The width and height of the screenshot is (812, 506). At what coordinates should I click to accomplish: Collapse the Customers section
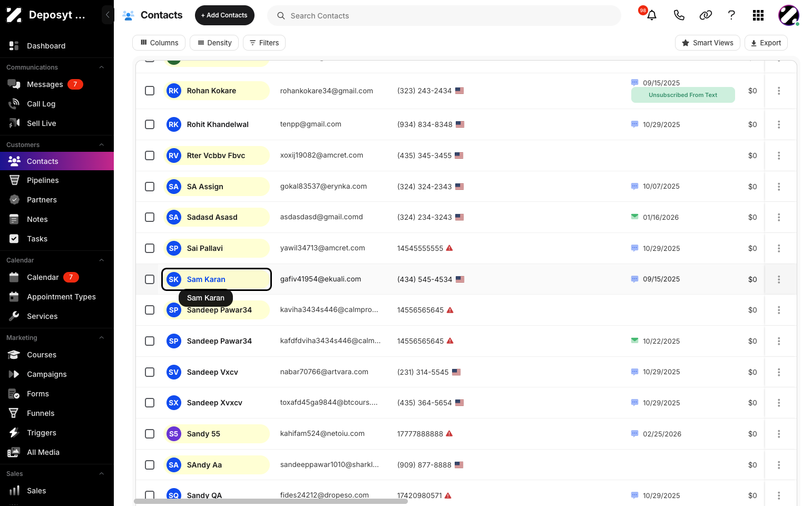tap(102, 144)
